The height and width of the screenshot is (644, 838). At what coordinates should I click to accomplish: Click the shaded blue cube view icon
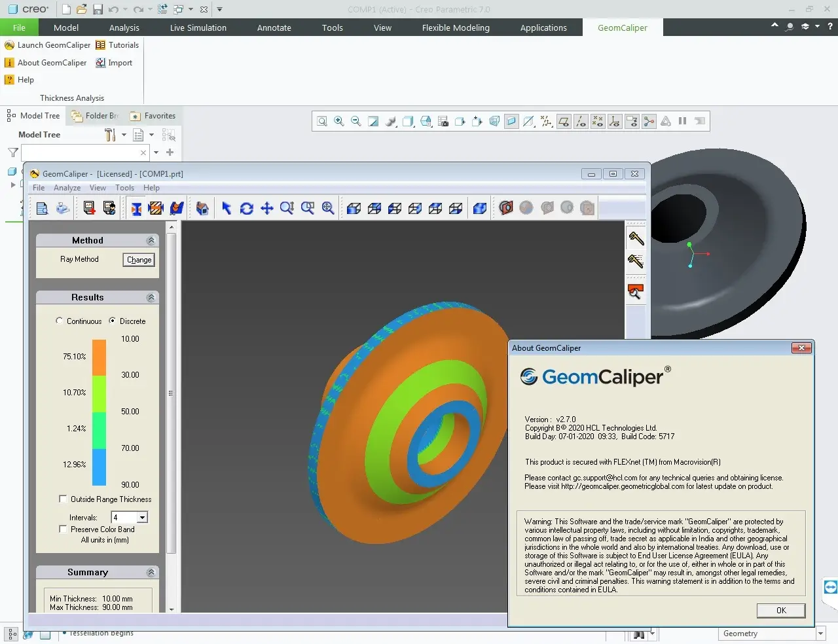tap(480, 208)
